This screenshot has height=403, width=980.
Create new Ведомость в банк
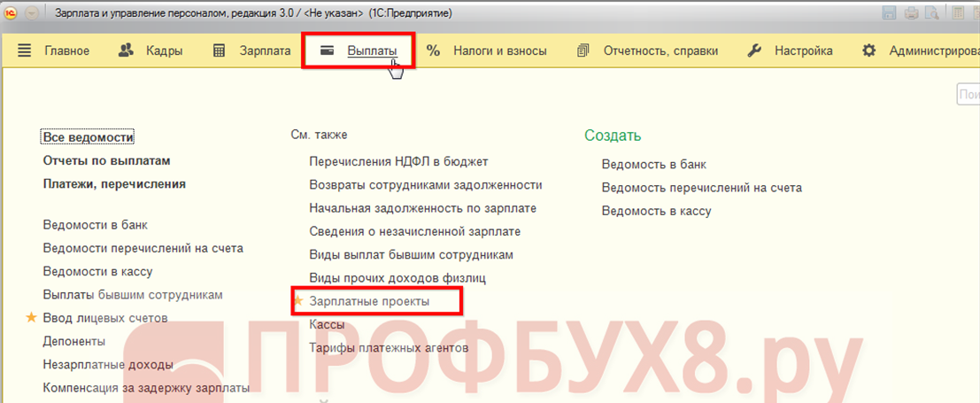(x=654, y=164)
